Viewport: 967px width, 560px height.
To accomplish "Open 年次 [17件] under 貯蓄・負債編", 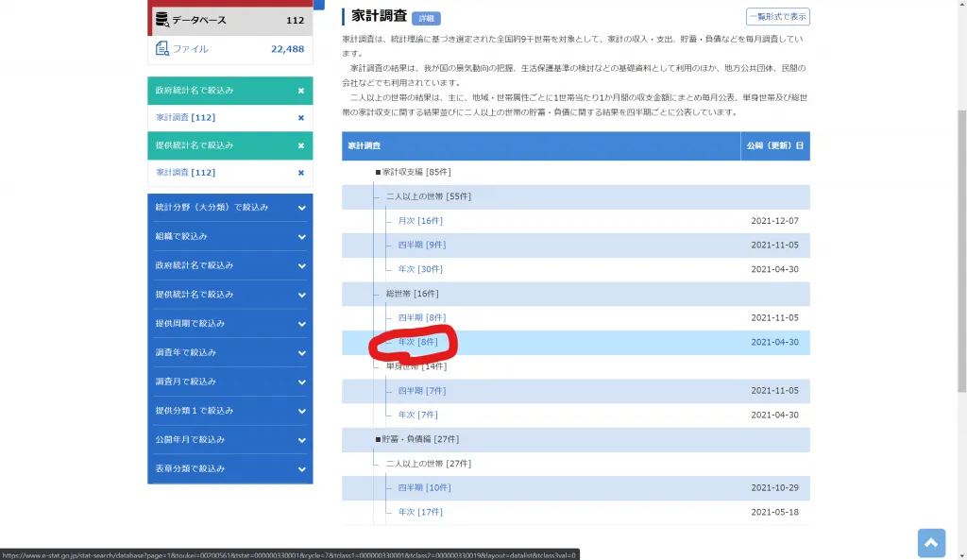I will click(x=420, y=512).
